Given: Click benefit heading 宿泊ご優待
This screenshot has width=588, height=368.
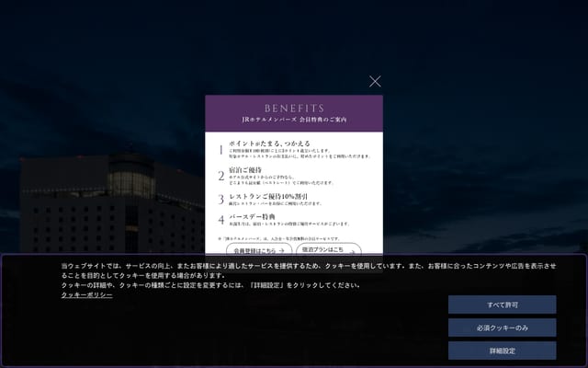Looking at the screenshot, I should (x=245, y=170).
